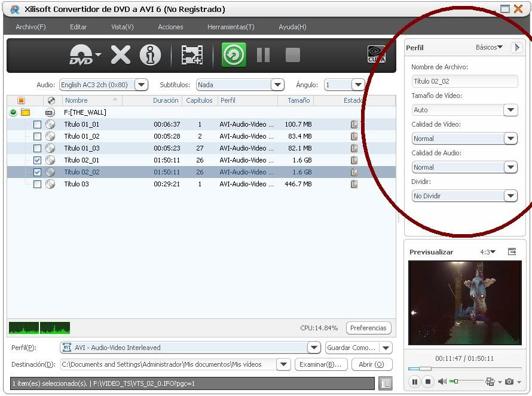Click the Preferencias button
532x396 pixels.
(368, 328)
